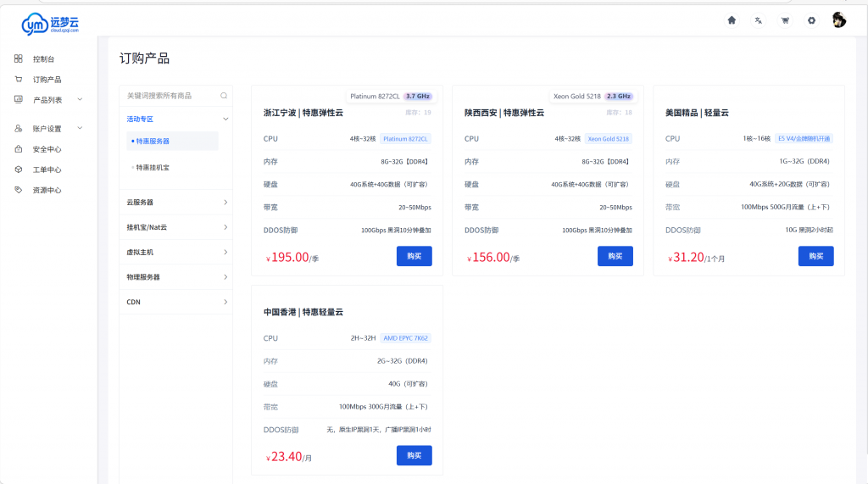
Task: Click 库存: 19 stock text
Action: 418,113
